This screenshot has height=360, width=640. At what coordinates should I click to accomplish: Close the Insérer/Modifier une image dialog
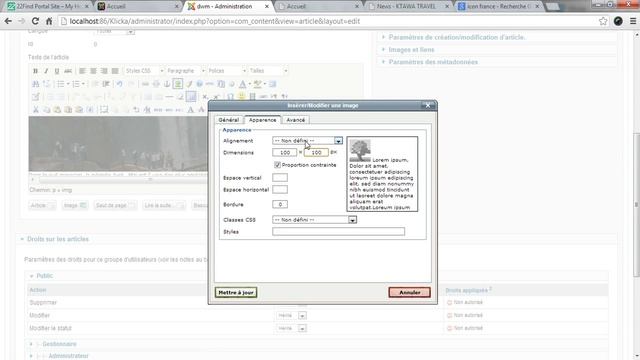428,106
